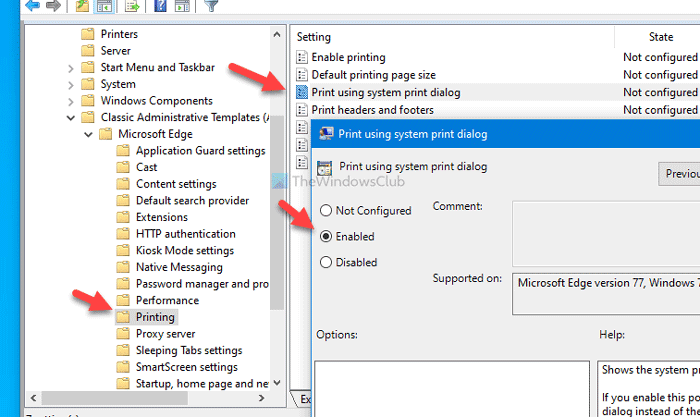The height and width of the screenshot is (417, 700).
Task: Click the Export list toolbar icon
Action: (132, 5)
